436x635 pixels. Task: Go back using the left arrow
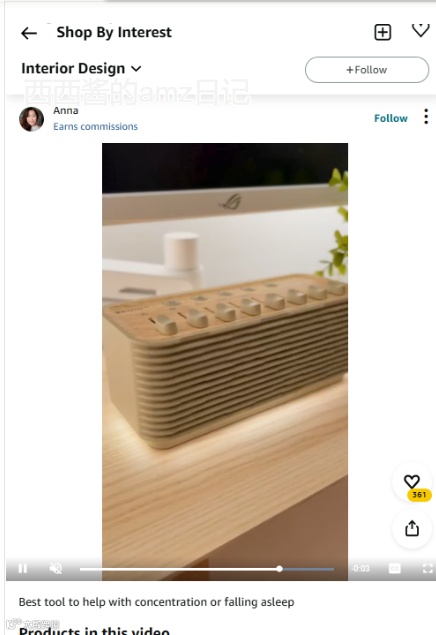click(x=29, y=33)
